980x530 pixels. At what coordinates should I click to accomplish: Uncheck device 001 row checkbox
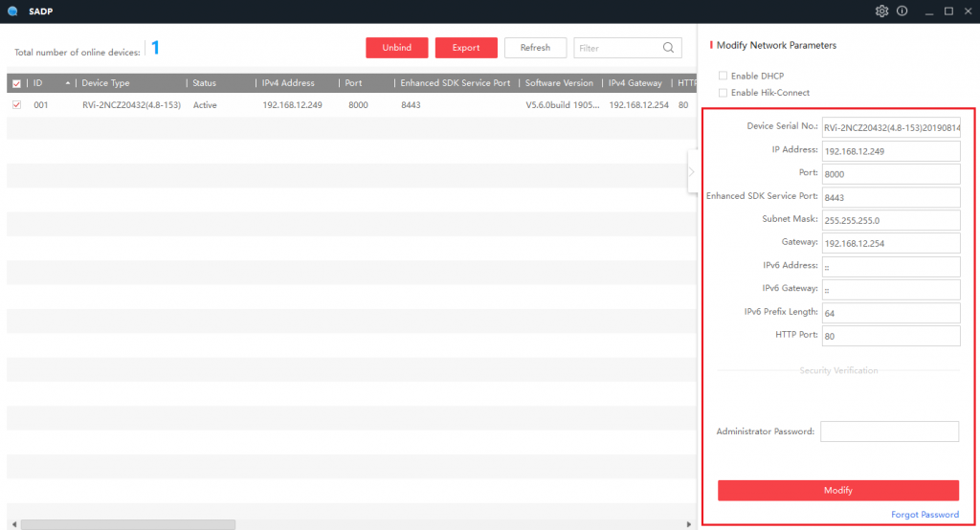click(x=16, y=104)
